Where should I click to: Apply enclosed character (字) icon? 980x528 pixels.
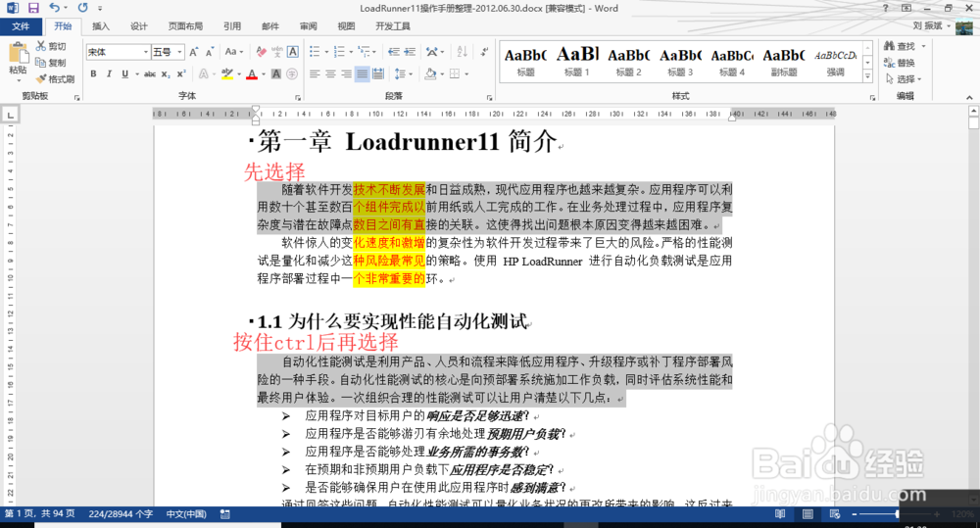point(292,73)
